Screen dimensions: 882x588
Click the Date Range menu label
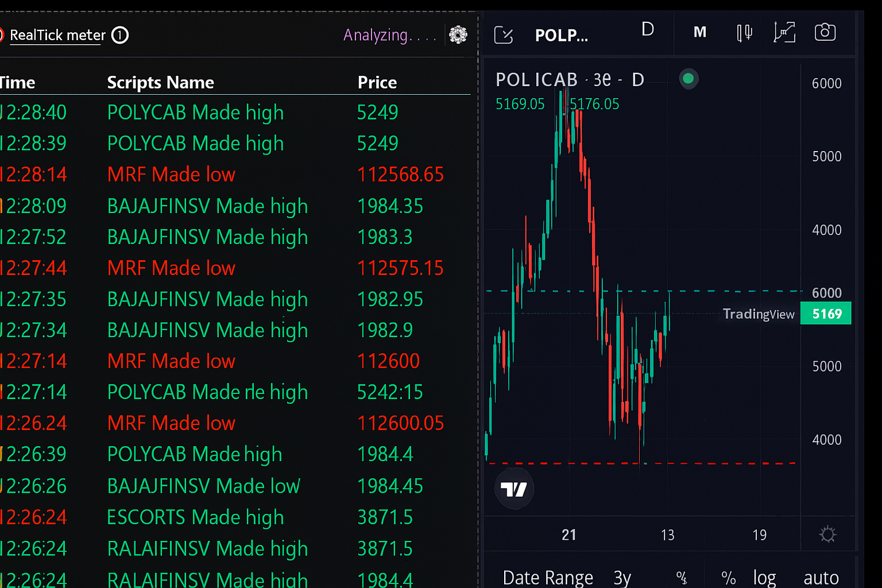(x=547, y=577)
